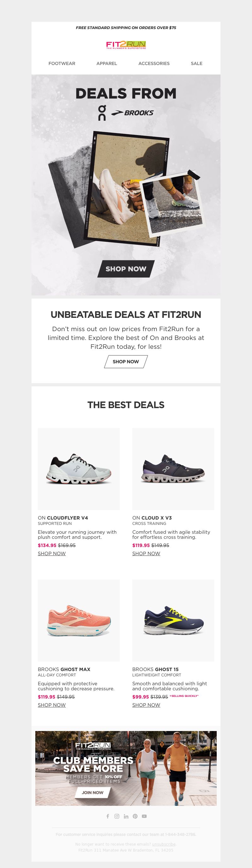Click Join Now on club members banner
This screenshot has width=252, height=868.
tap(93, 793)
